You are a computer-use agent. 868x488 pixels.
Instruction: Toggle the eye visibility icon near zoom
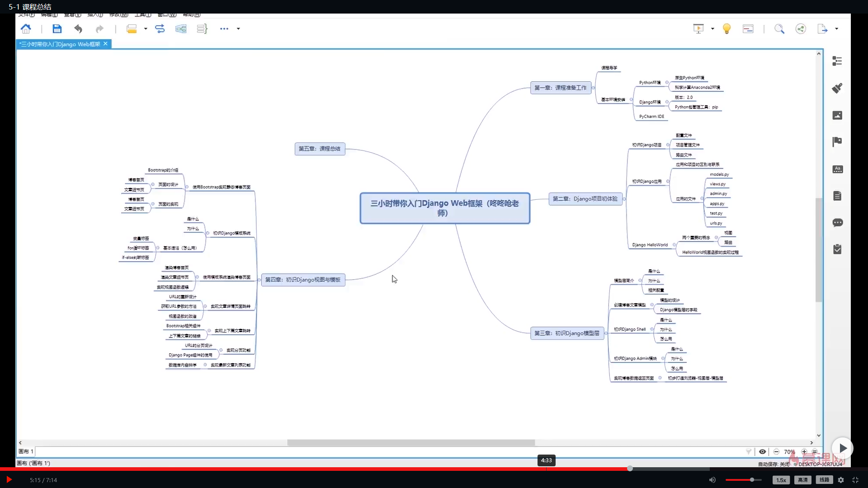tap(762, 451)
